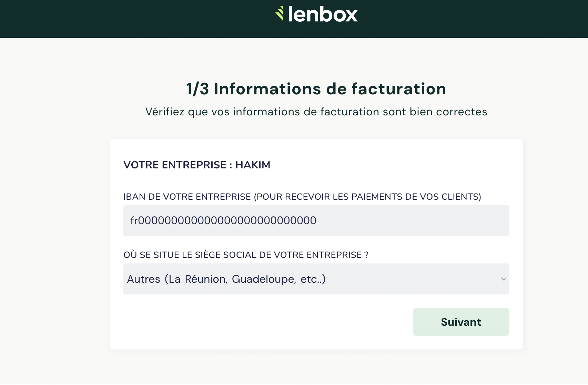
Task: Click the "VOTRE ENTREPRISE" label
Action: coord(175,165)
